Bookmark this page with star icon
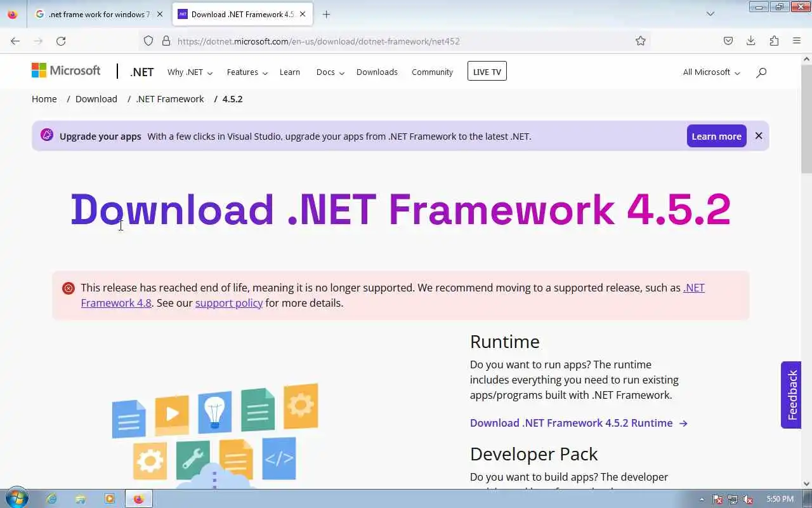 pyautogui.click(x=641, y=41)
